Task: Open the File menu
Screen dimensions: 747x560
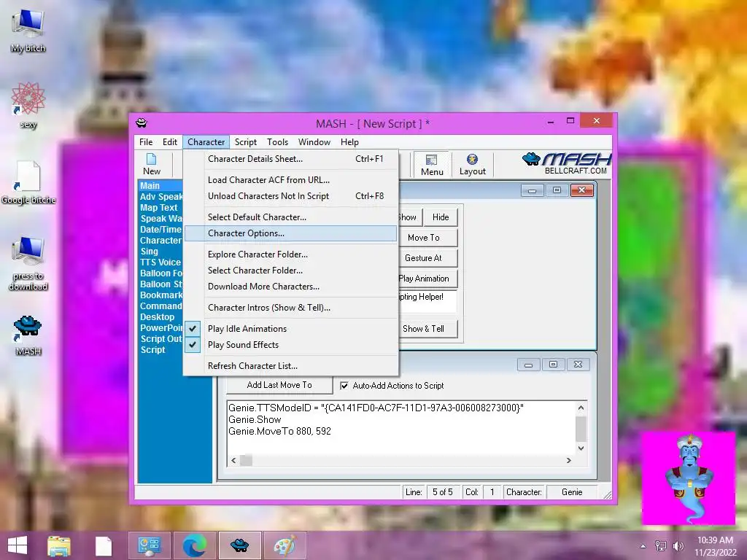Action: point(146,142)
